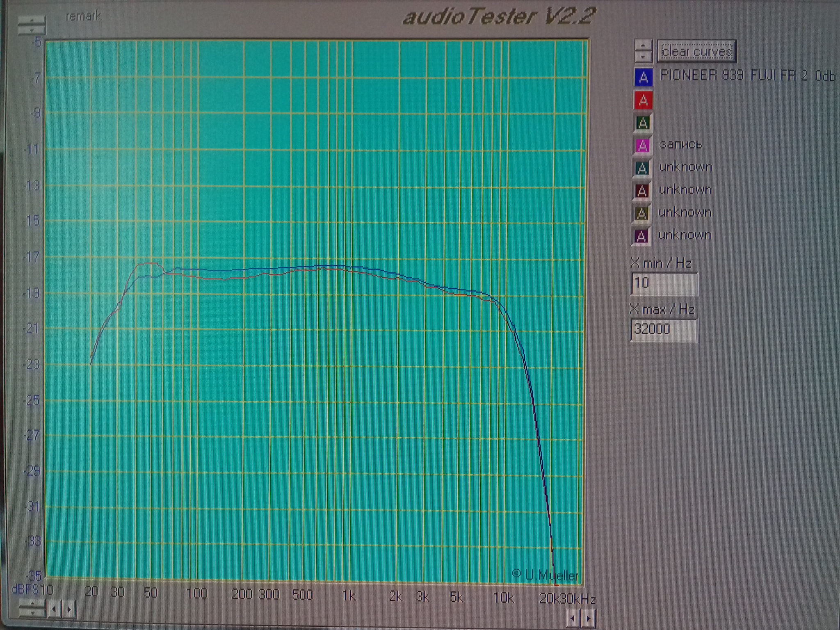840x630 pixels.
Task: Click left arrow below dBFS label
Action: pyautogui.click(x=54, y=609)
